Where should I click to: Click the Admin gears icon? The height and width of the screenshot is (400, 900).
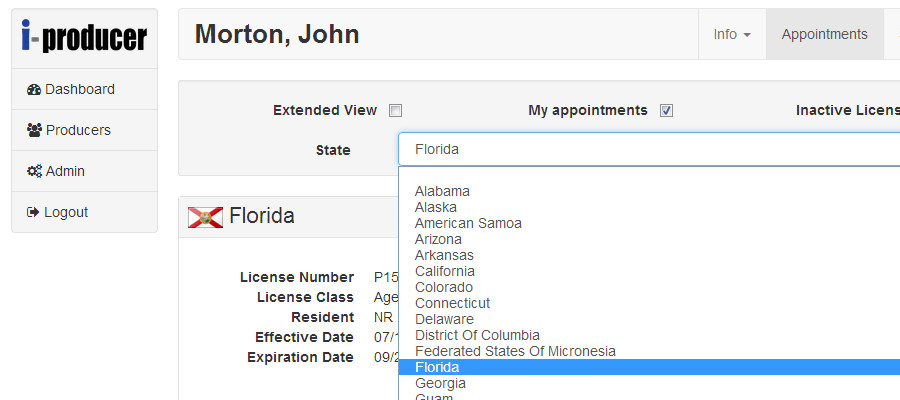tap(33, 172)
